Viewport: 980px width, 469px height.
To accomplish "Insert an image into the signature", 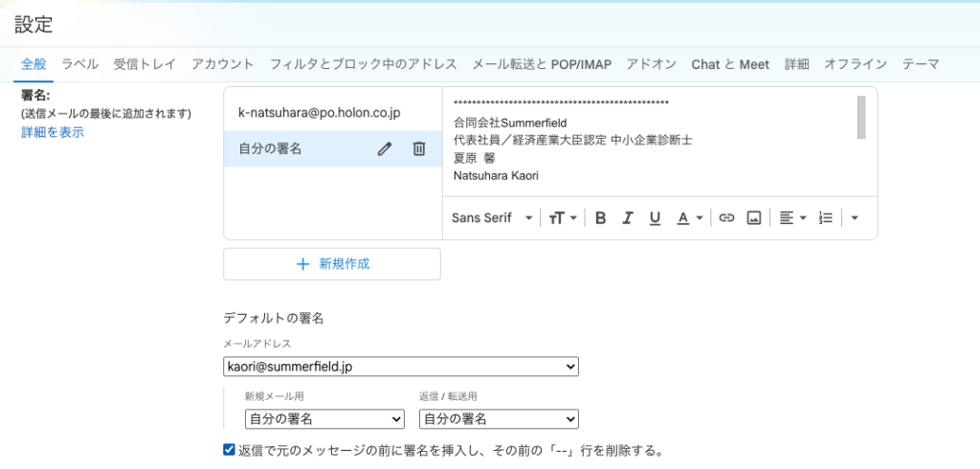I will coord(754,217).
